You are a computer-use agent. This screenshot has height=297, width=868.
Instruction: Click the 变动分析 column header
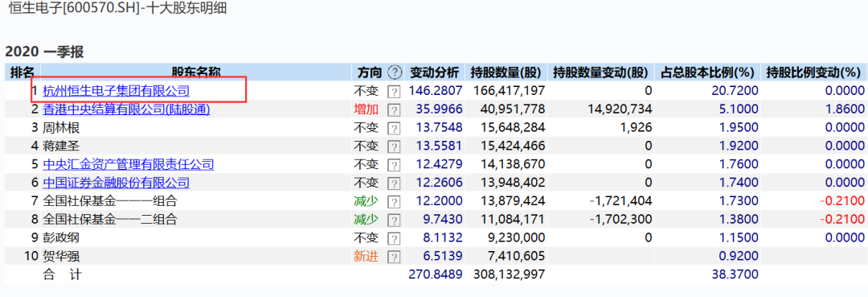(435, 72)
